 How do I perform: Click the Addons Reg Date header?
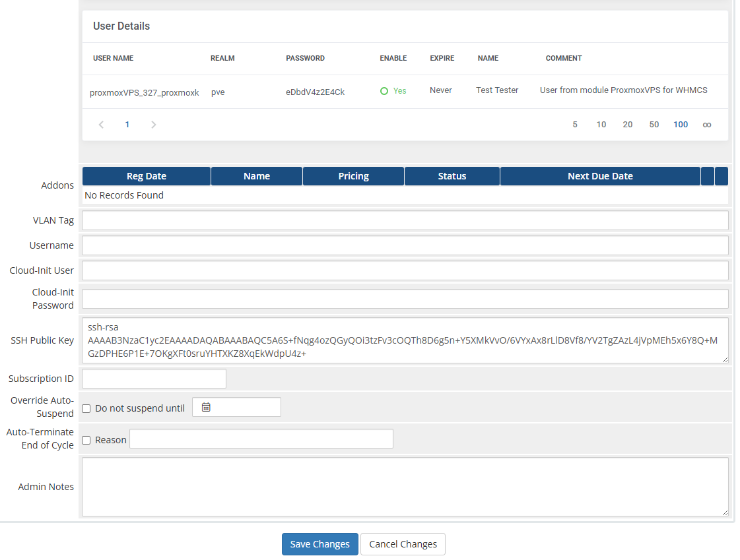147,176
